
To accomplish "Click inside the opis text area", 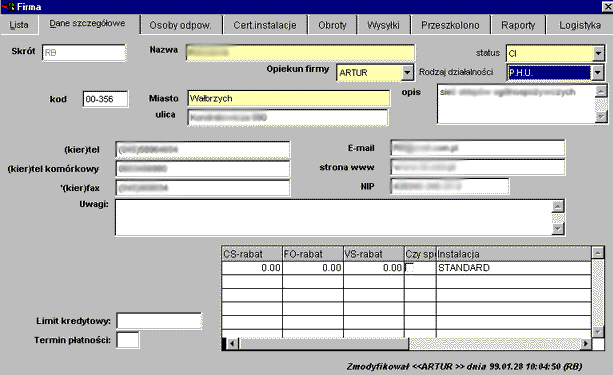I will (516, 104).
